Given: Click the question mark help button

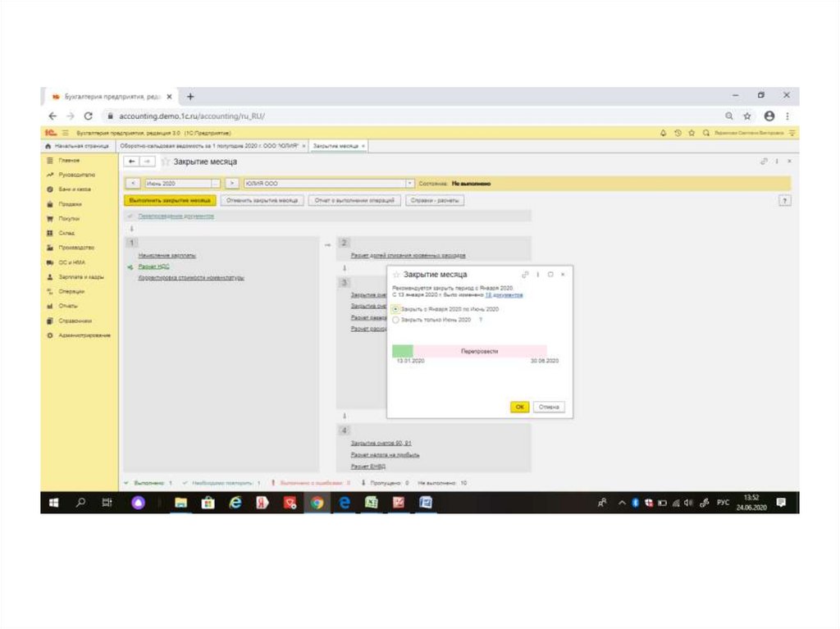Looking at the screenshot, I should click(x=785, y=200).
